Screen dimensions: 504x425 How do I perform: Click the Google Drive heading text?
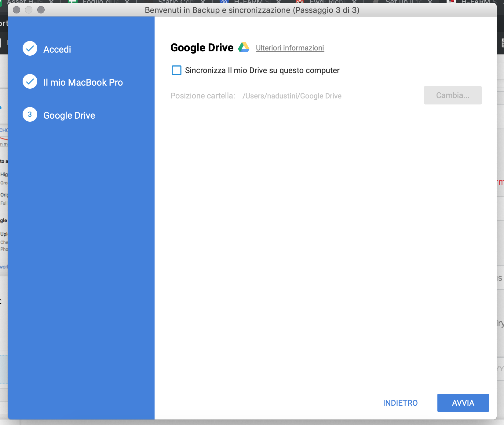[x=202, y=48]
